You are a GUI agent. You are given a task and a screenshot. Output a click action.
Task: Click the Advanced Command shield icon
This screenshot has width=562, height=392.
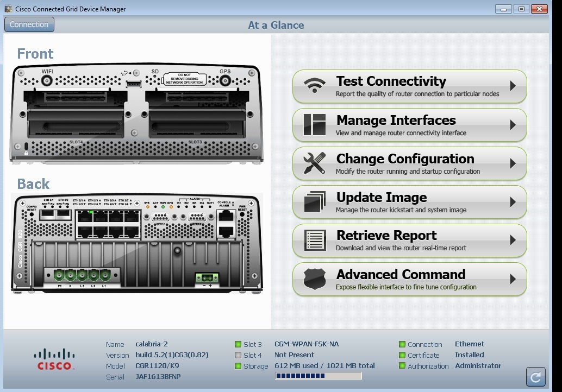coord(315,279)
